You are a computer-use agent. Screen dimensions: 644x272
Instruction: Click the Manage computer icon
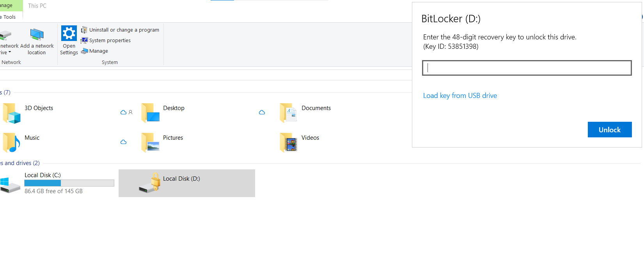tap(84, 51)
